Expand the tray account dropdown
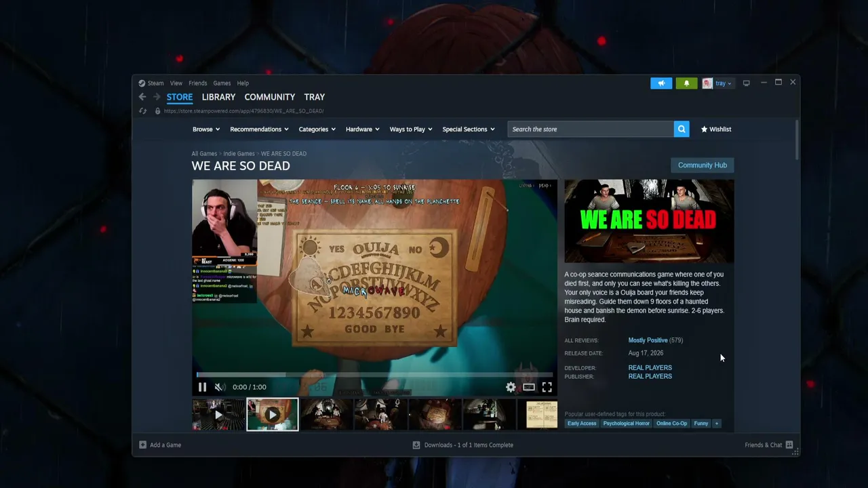Image resolution: width=868 pixels, height=488 pixels. [x=724, y=83]
